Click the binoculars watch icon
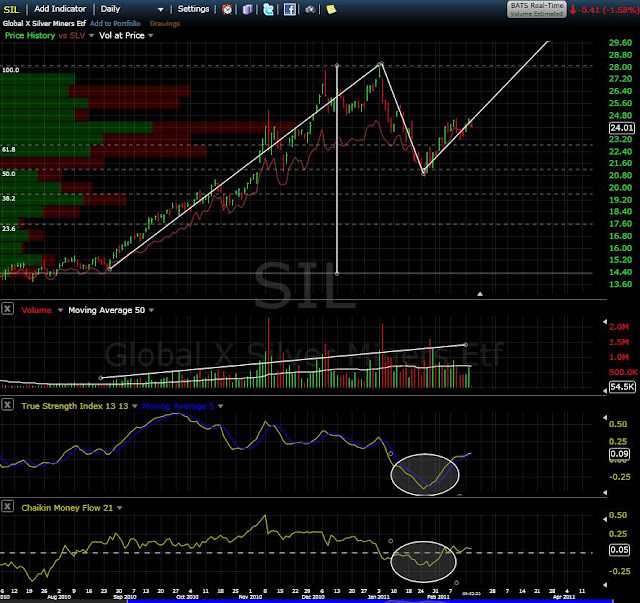640x603 pixels. [x=310, y=9]
